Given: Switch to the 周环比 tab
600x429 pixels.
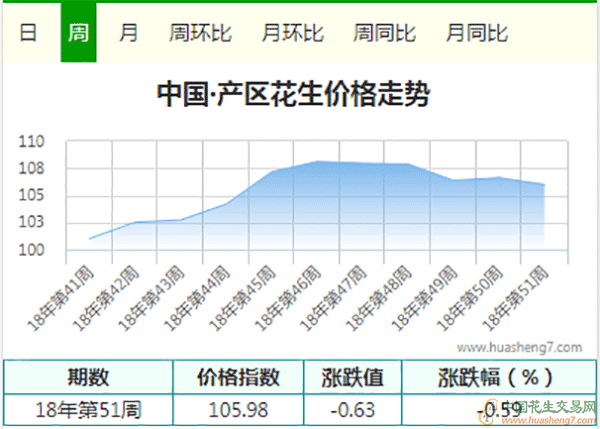Looking at the screenshot, I should 200,32.
